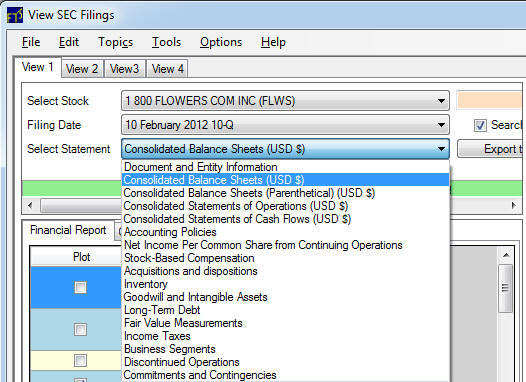Viewport: 526px width, 382px height.
Task: Check the second Plot checkbox
Action: click(x=80, y=329)
